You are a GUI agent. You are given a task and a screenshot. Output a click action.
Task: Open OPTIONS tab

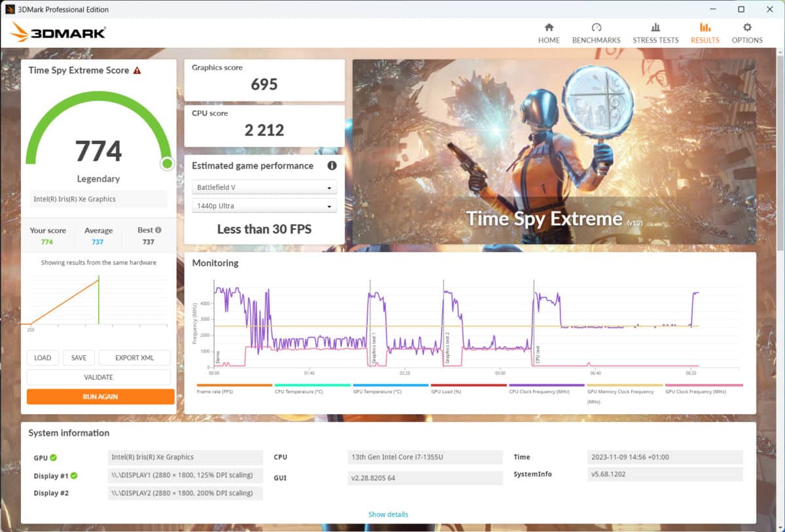click(747, 33)
